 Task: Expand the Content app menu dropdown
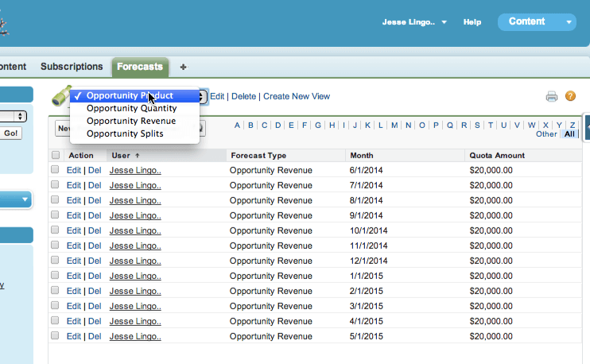569,22
